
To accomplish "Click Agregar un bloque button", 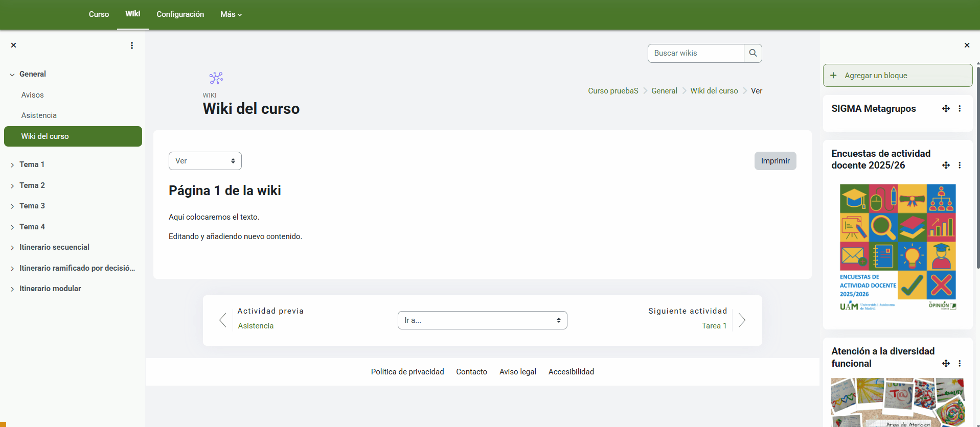I will point(897,76).
